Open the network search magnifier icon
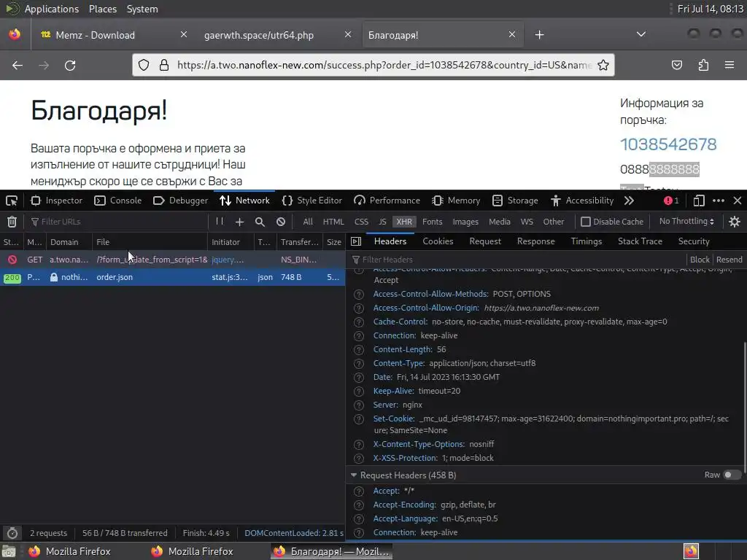The image size is (747, 560). 260,222
